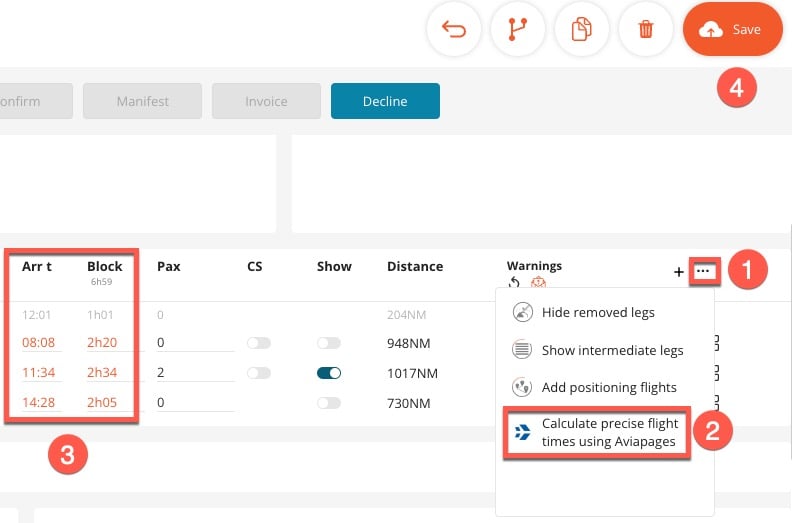Click the plus icon to add leg
Image resolution: width=792 pixels, height=523 pixels.
(679, 272)
